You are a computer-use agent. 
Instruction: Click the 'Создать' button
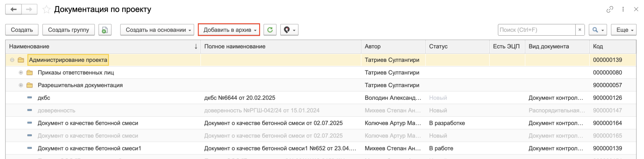pos(22,30)
